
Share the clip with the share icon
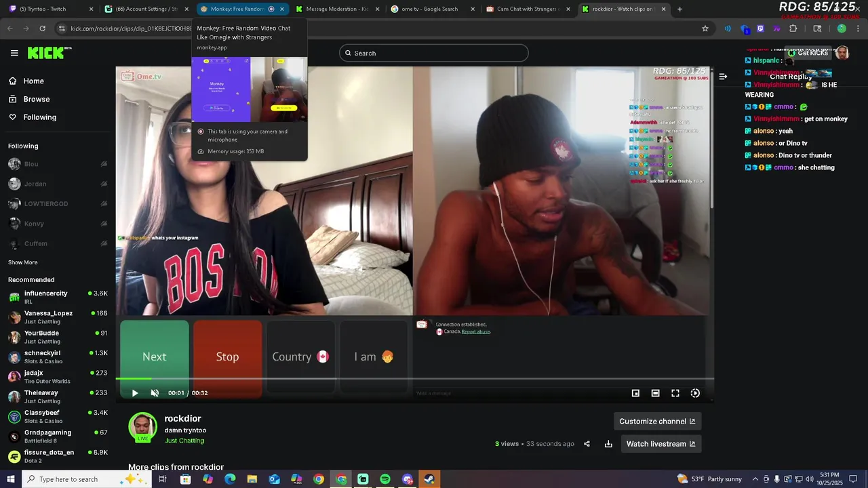pyautogui.click(x=587, y=444)
